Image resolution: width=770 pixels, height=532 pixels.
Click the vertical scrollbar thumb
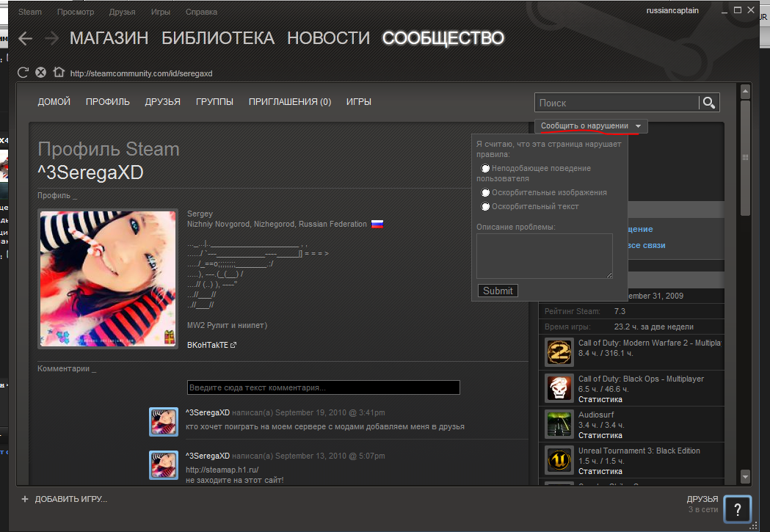click(745, 158)
